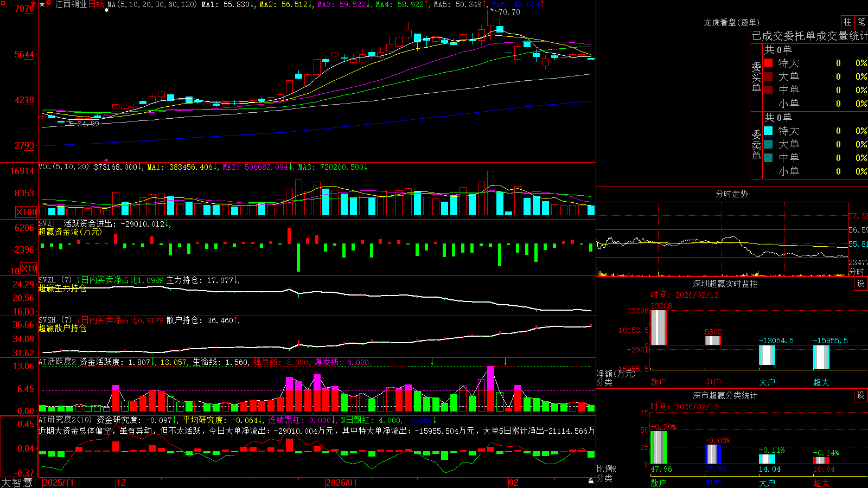
Task: Click the 47.96 散户 bar in classification statistics
Action: point(659,447)
